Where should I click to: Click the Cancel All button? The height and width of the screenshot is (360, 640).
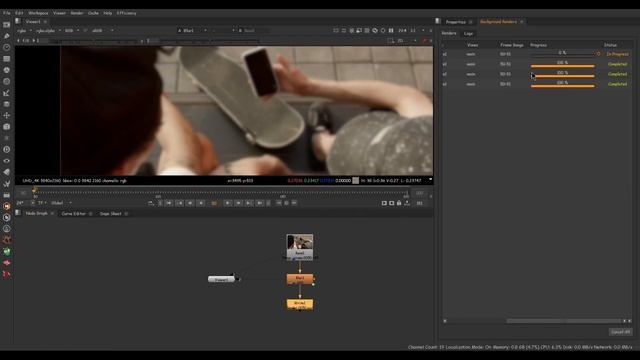pos(620,332)
